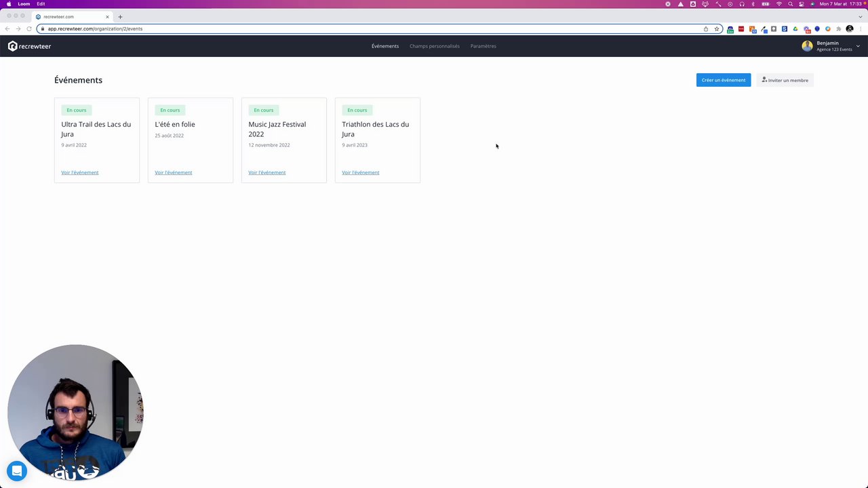
Task: Click the menu bar date and time
Action: 840,4
